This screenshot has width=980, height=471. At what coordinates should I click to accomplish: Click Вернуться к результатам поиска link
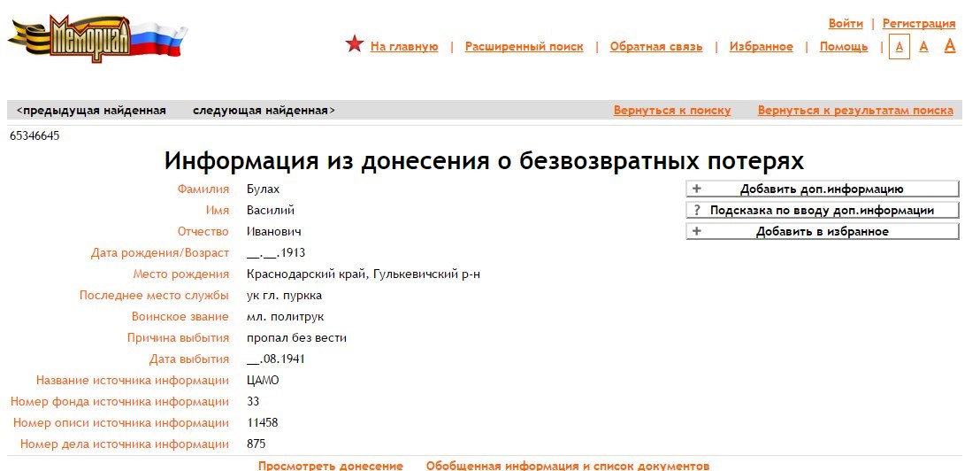tap(855, 111)
